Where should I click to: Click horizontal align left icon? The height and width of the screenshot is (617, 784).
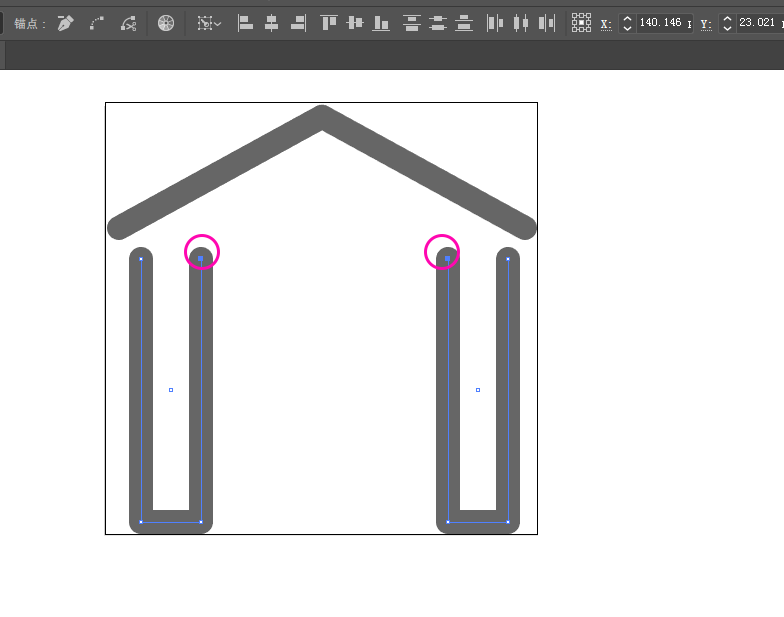pos(245,23)
